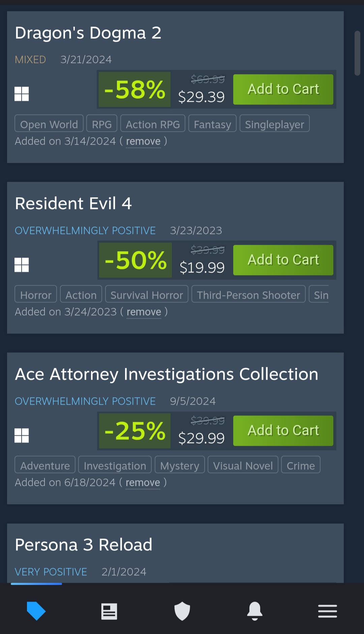Click Windows icon for Ace Attorney Investigations
Viewport: 364px width, 634px height.
[22, 435]
